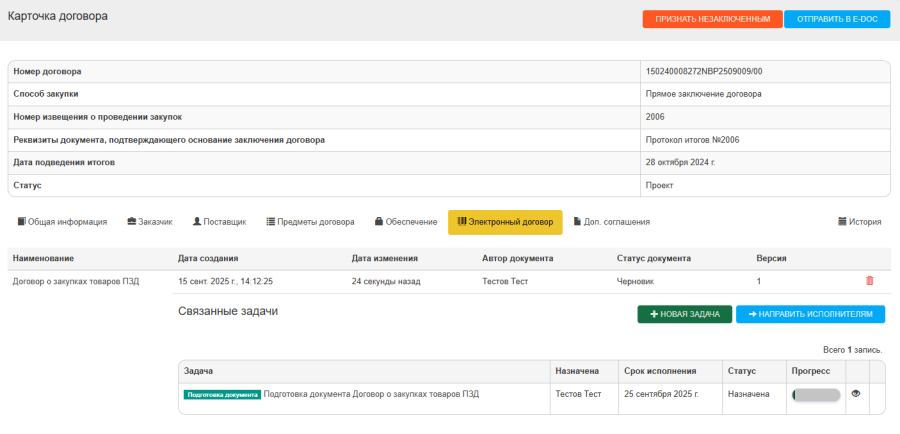The height and width of the screenshot is (434, 900).
Task: Show the История tab
Action: click(859, 222)
